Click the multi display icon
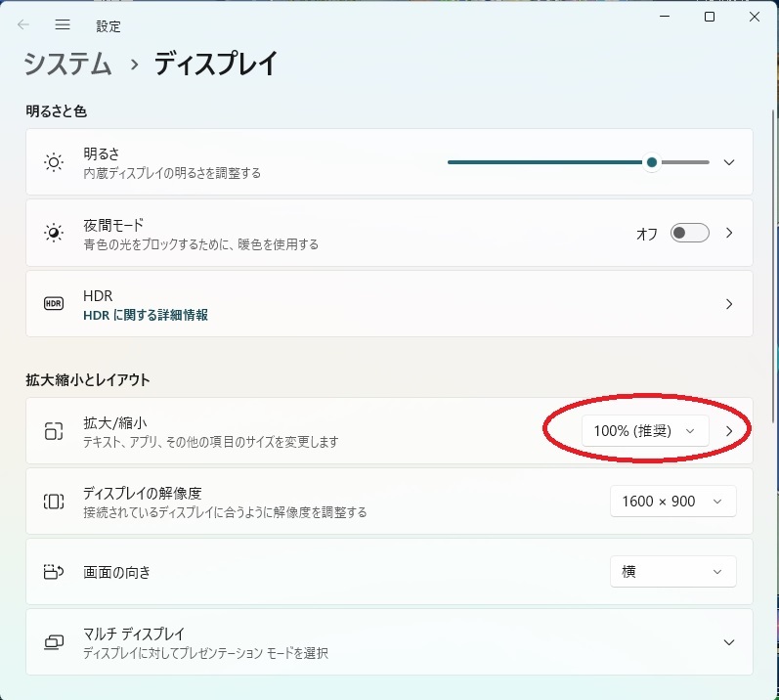This screenshot has height=700, width=779. click(54, 642)
